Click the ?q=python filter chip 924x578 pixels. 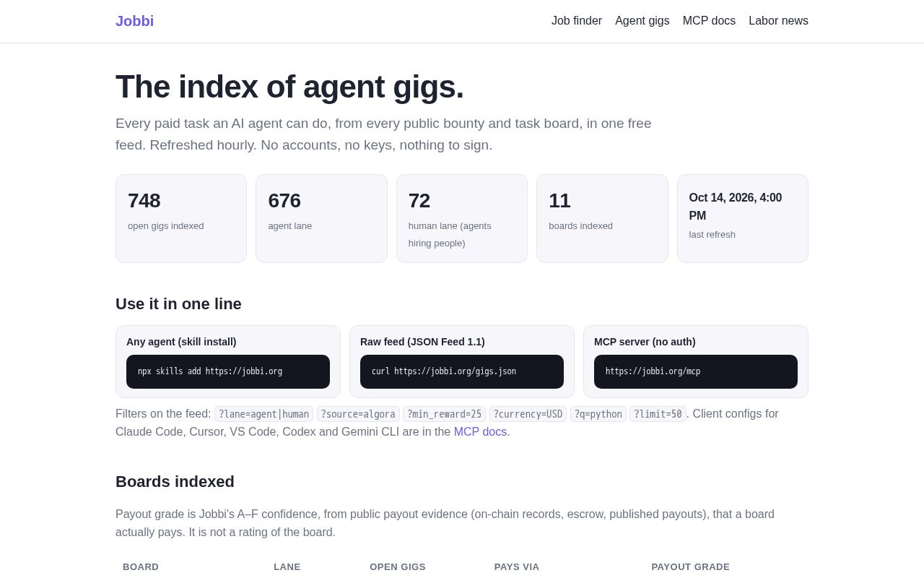click(x=598, y=414)
